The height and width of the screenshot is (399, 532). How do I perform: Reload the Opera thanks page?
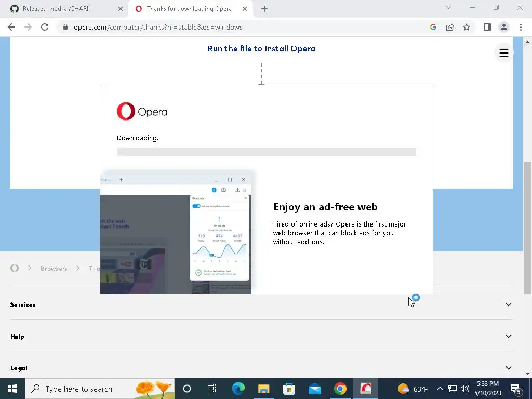45,27
